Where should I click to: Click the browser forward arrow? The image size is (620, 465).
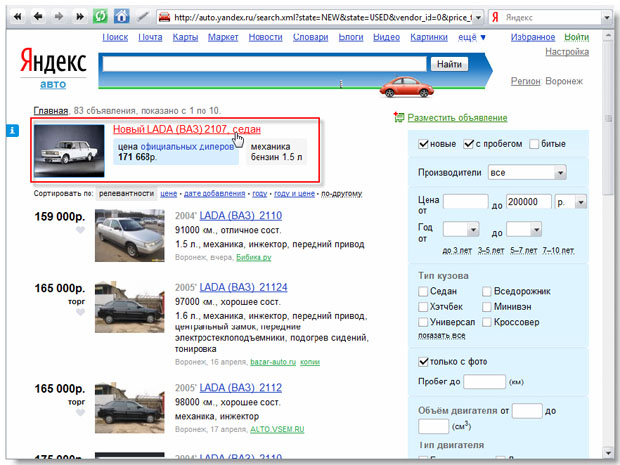(59, 17)
